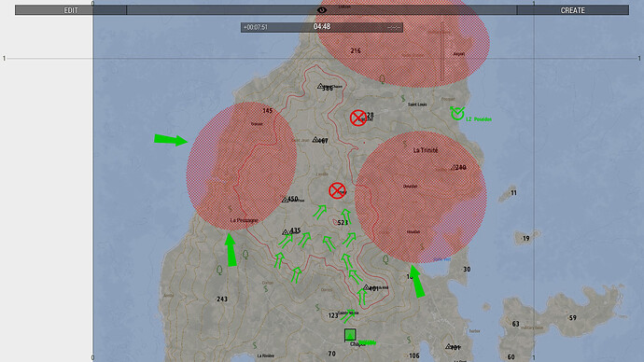The height and width of the screenshot is (362, 644).
Task: Select the La Trinité red hatched zone
Action: 421,197
